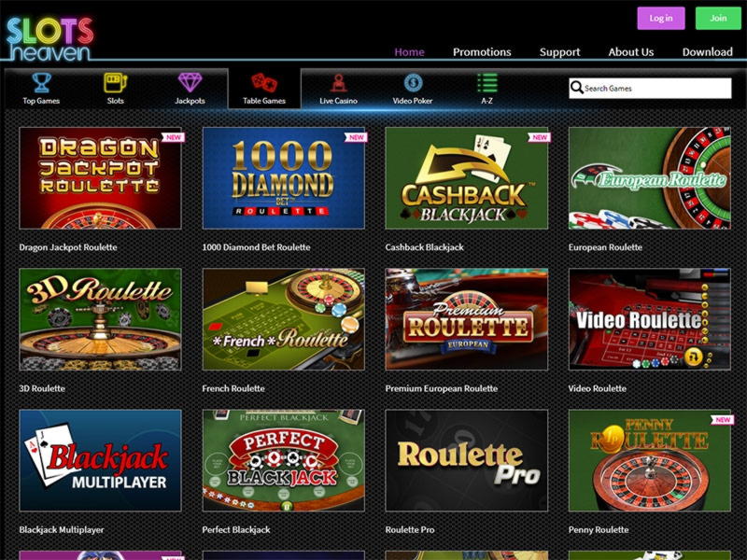
Task: Navigate to About Us
Action: pos(631,52)
